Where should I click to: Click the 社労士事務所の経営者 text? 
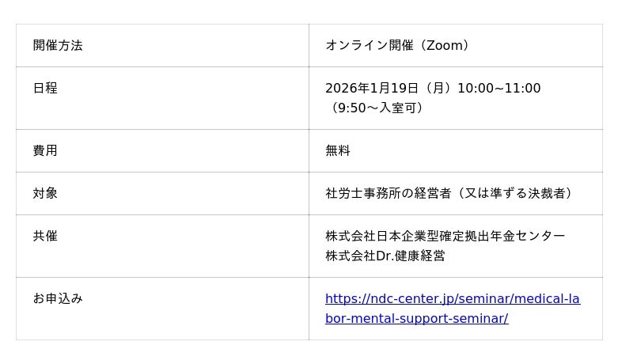click(x=388, y=194)
